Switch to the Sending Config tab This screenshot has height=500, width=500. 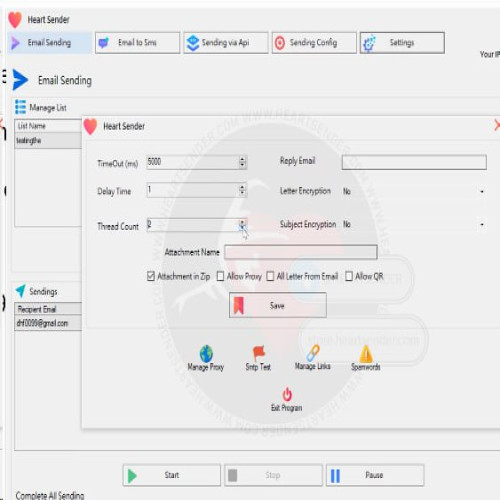pos(314,43)
